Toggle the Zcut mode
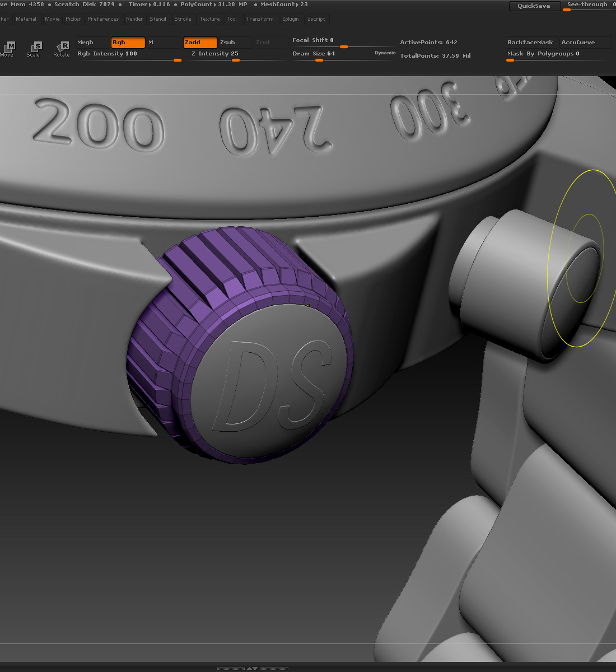This screenshot has height=672, width=616. (x=270, y=43)
